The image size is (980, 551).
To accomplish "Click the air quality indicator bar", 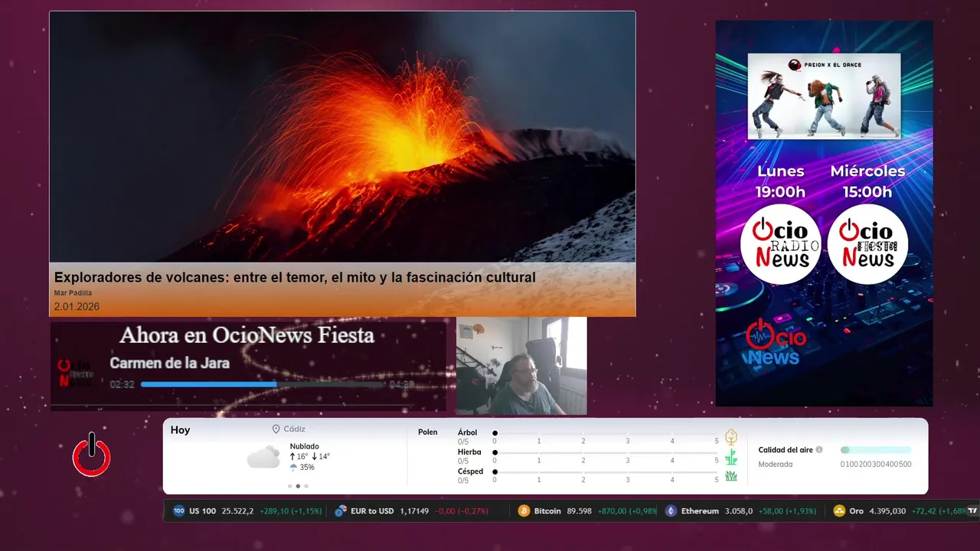I will coord(876,450).
